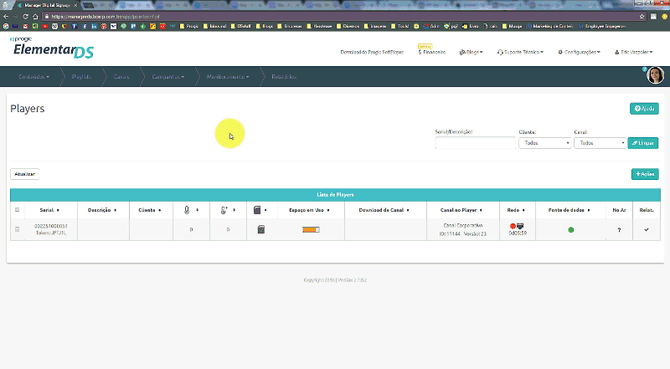Click the user profile photo

655,76
